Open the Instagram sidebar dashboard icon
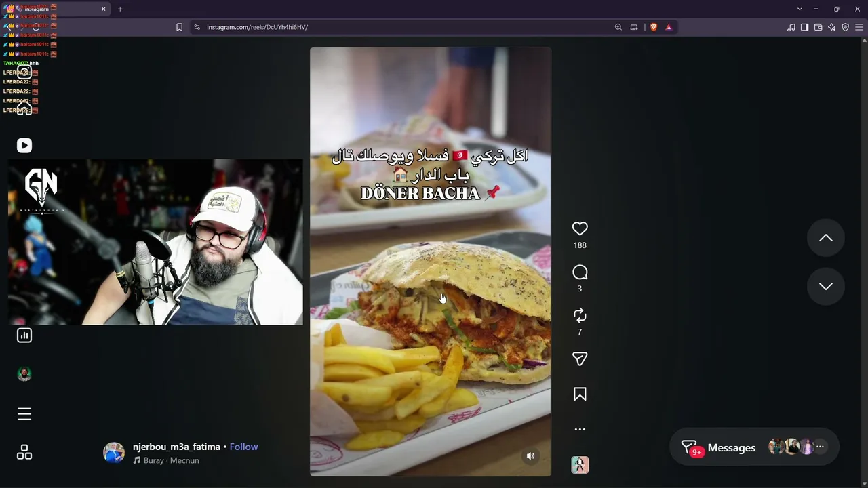This screenshot has height=488, width=868. pyautogui.click(x=24, y=335)
